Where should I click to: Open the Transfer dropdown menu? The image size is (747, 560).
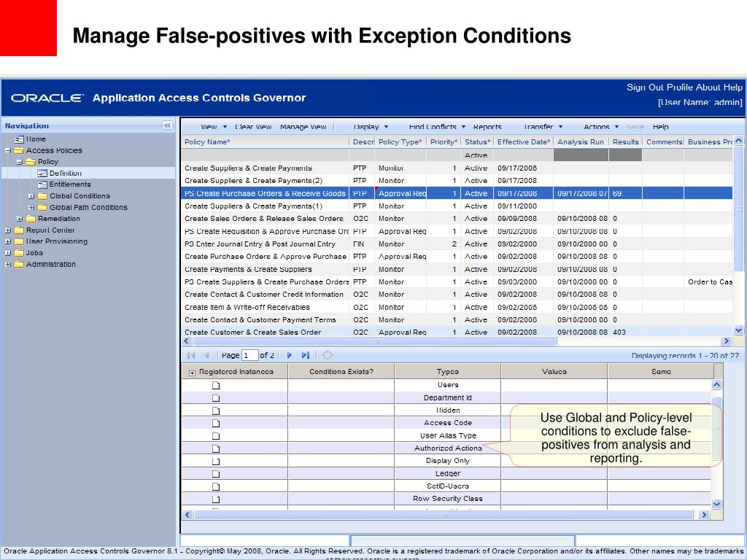point(543,127)
